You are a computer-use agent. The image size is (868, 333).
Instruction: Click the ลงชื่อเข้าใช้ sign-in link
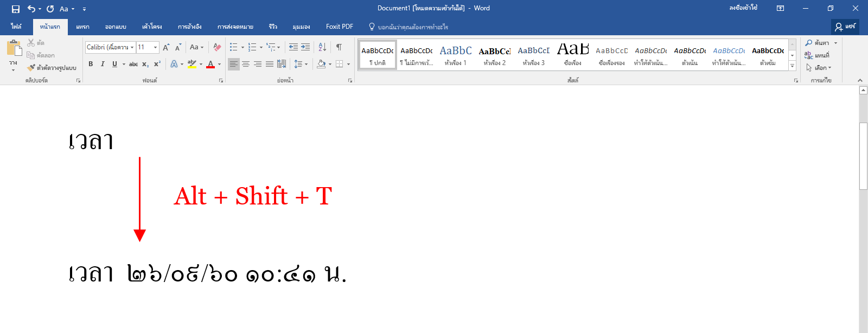click(x=743, y=8)
